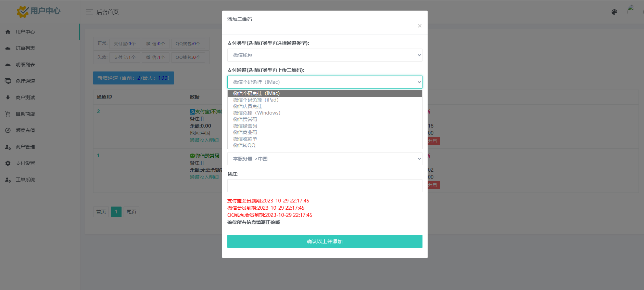Viewport: 644px width, 290px height.
Task: Select 微信经营码 option
Action: click(x=325, y=126)
